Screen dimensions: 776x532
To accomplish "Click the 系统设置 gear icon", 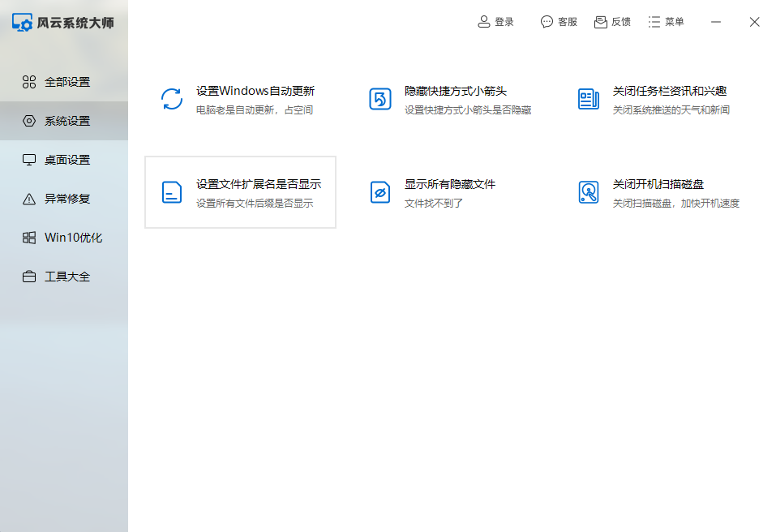I will [29, 120].
